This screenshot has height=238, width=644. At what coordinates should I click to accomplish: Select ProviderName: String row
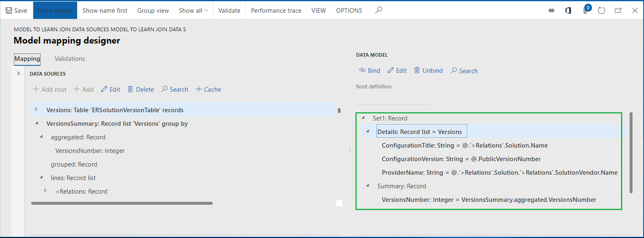tap(500, 173)
